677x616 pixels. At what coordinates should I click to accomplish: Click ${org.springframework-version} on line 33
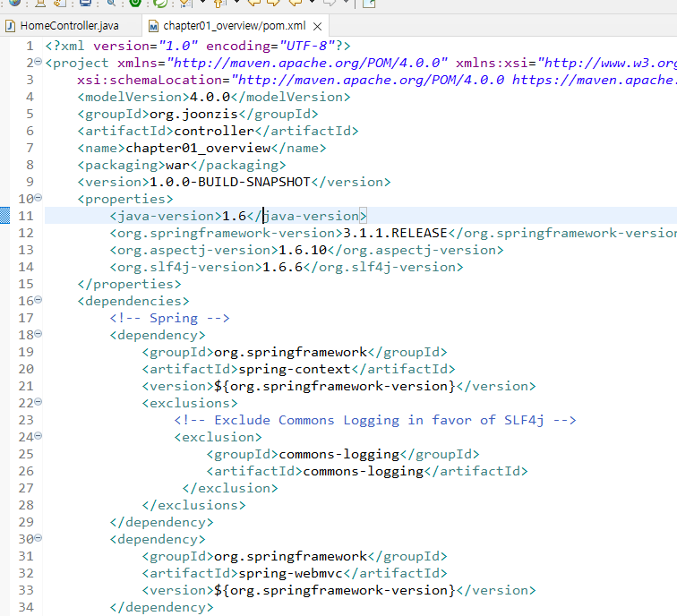[x=335, y=590]
